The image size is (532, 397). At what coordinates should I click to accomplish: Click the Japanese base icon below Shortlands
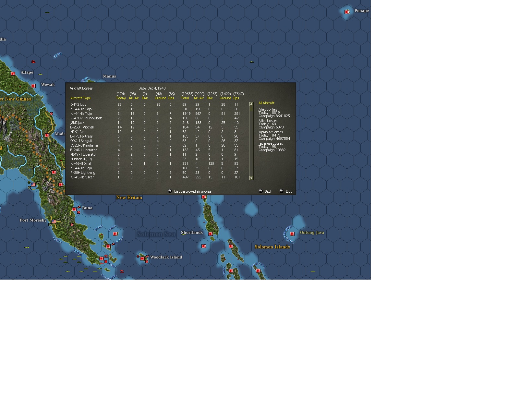pyautogui.click(x=203, y=246)
